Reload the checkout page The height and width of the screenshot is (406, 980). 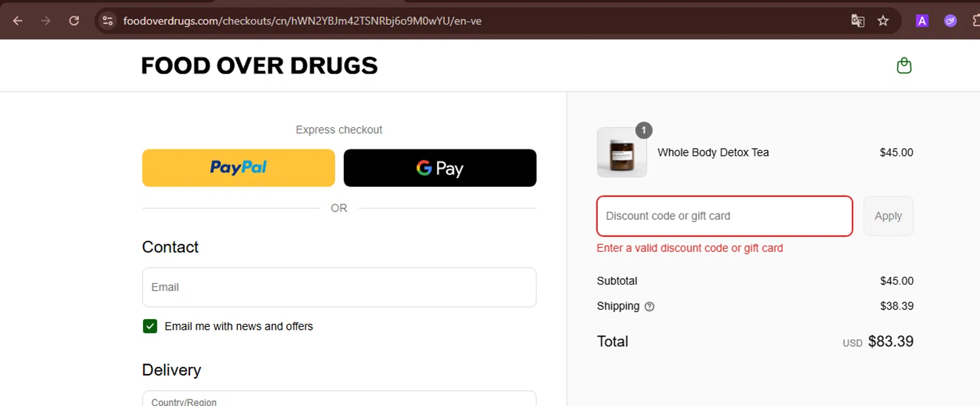point(74,21)
